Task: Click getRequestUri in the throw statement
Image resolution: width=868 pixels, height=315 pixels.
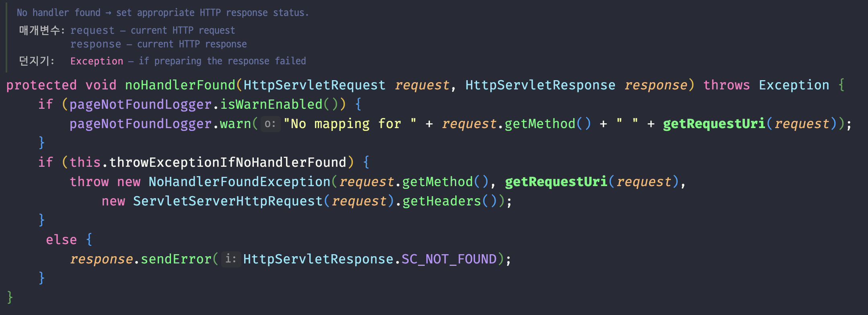Action: click(x=556, y=182)
